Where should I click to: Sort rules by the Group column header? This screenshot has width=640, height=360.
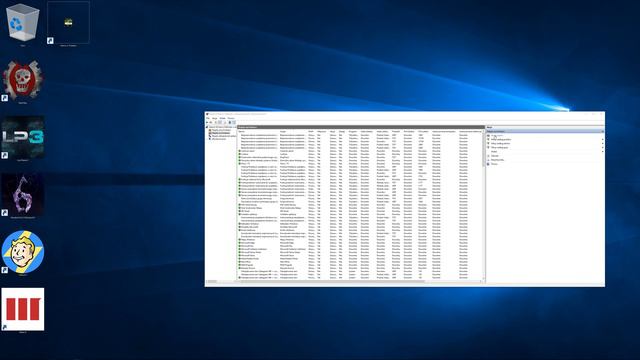283,131
